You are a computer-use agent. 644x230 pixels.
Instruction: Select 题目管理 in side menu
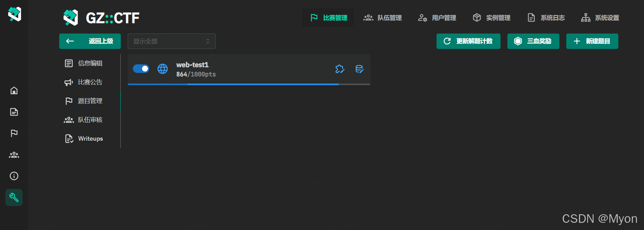tap(89, 101)
